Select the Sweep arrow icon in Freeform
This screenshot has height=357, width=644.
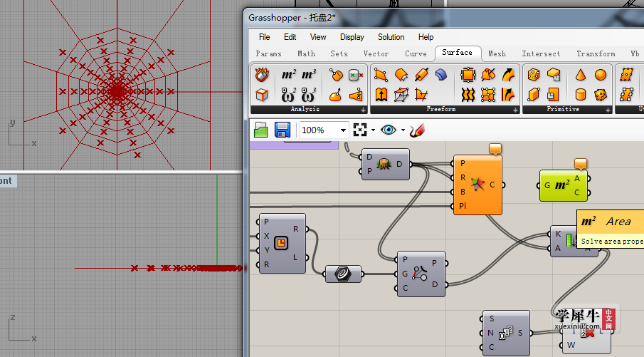coord(508,75)
